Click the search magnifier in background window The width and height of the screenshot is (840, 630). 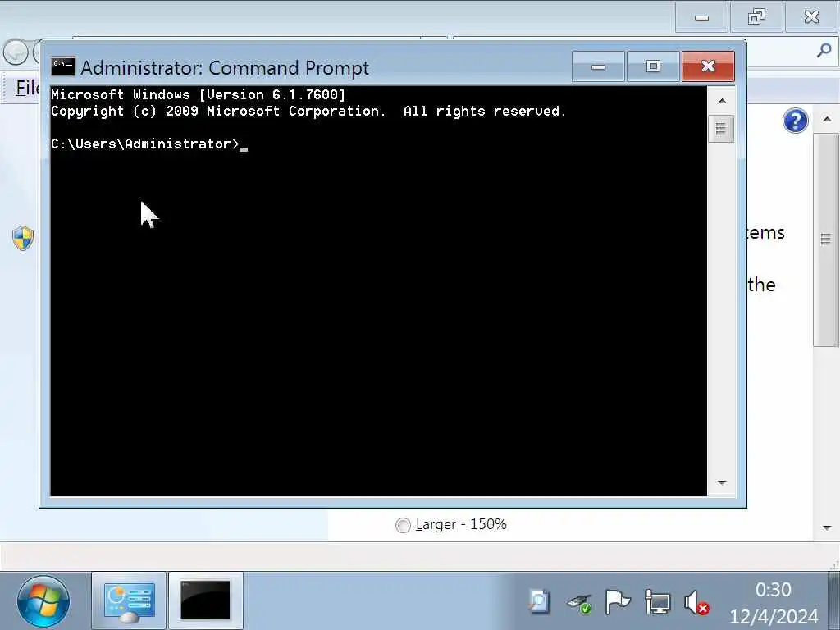click(x=824, y=51)
